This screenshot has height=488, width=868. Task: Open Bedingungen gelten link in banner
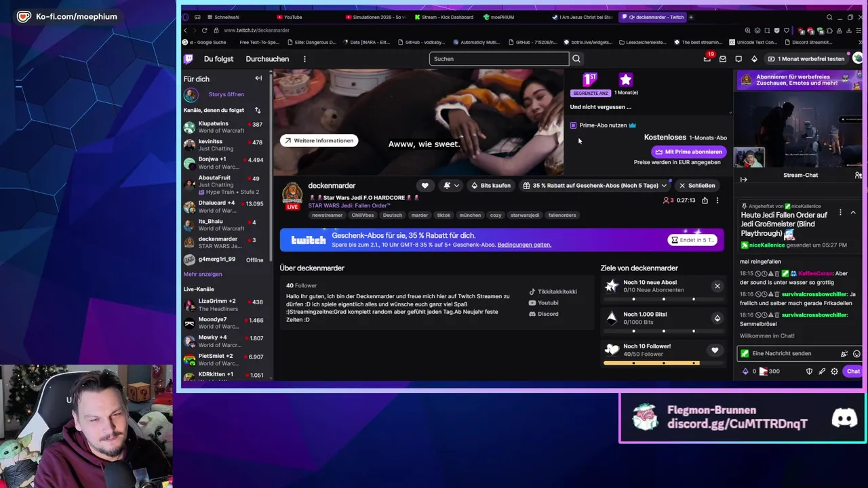click(x=524, y=245)
